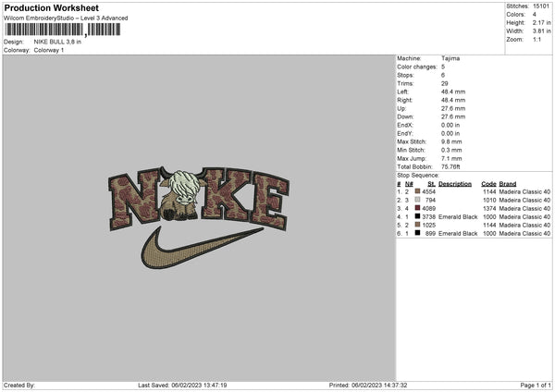The width and height of the screenshot is (555, 392).
Task: Click the Stitches count 15101
Action: pyautogui.click(x=541, y=6)
